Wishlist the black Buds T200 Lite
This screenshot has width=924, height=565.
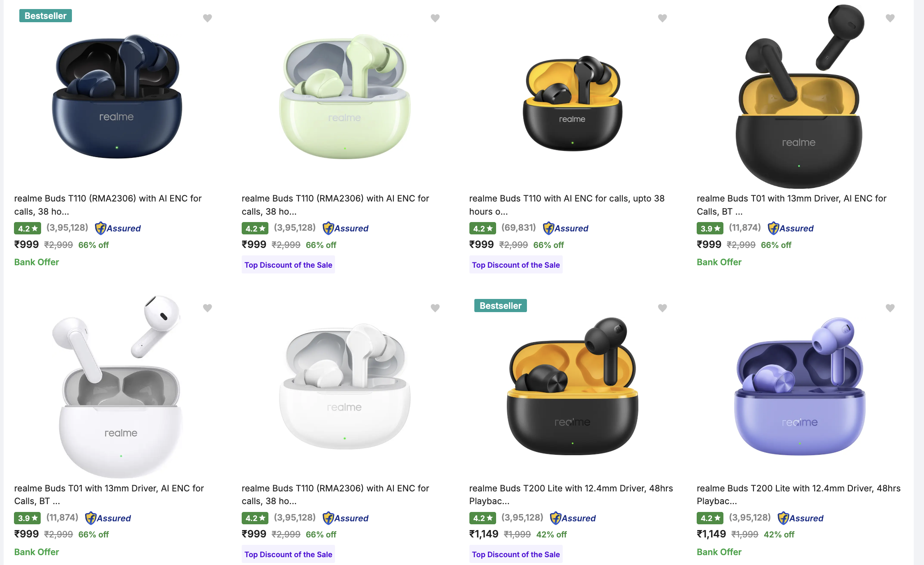pos(662,308)
